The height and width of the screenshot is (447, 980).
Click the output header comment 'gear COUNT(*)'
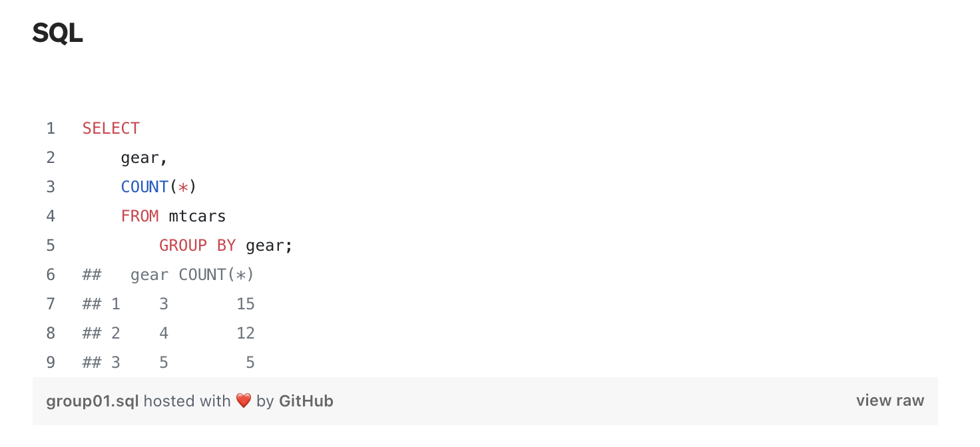pos(192,275)
